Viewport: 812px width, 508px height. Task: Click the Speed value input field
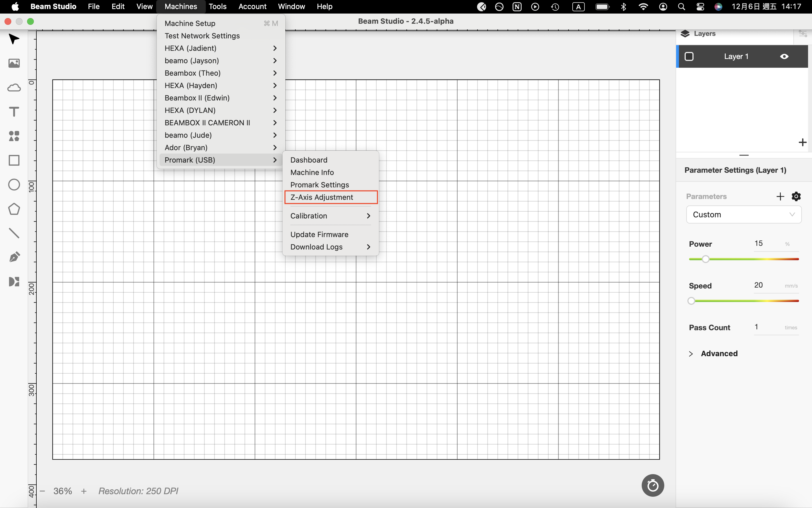[x=776, y=285]
